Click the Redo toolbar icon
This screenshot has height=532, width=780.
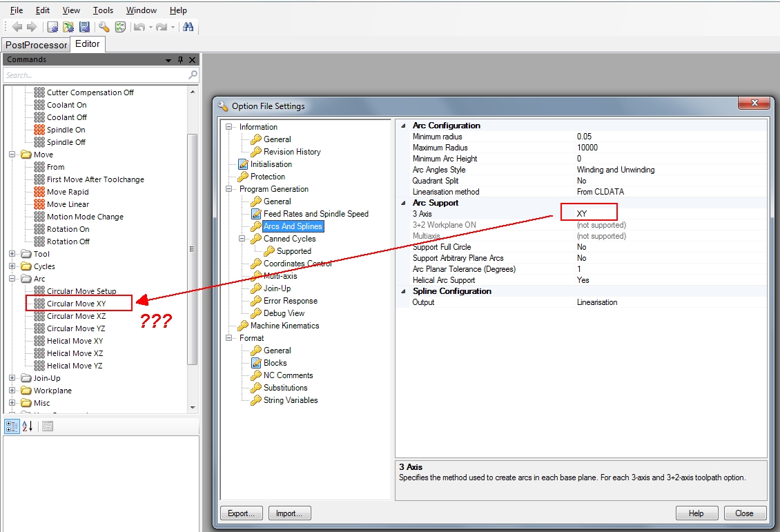(161, 27)
